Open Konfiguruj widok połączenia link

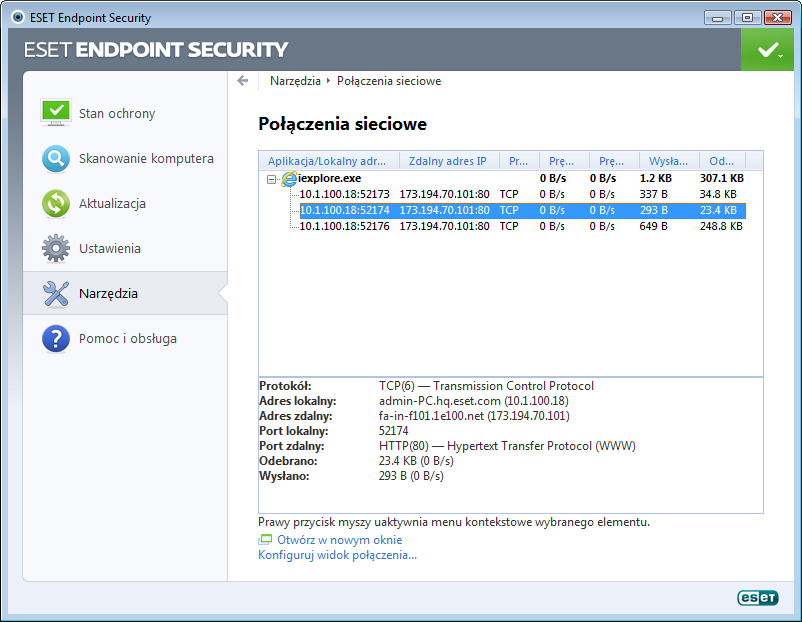[x=338, y=555]
